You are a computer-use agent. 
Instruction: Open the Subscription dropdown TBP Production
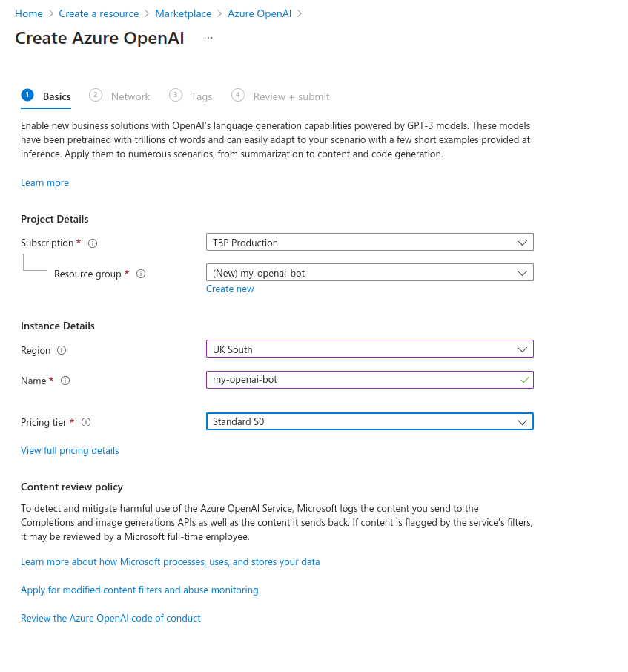[370, 242]
